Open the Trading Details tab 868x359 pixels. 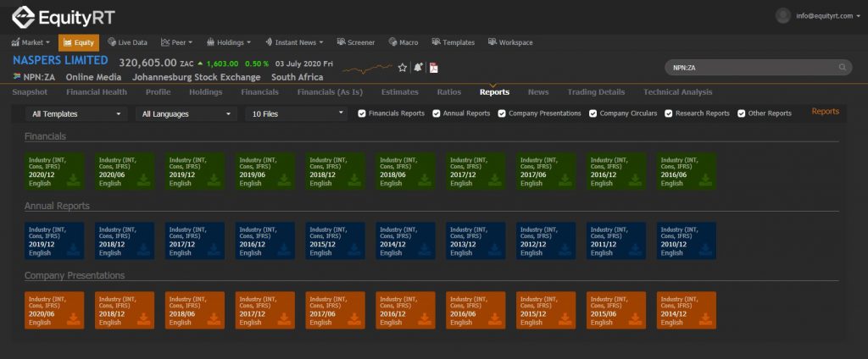tap(596, 92)
